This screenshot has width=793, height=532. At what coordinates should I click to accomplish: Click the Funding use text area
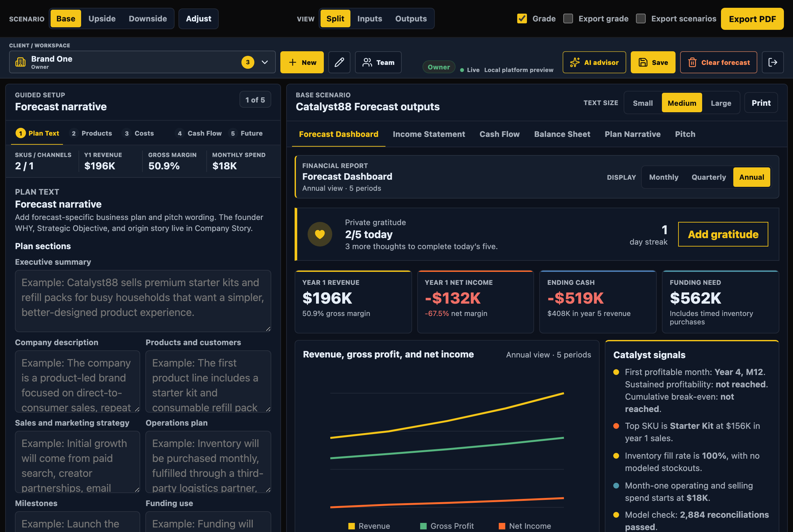(208, 522)
